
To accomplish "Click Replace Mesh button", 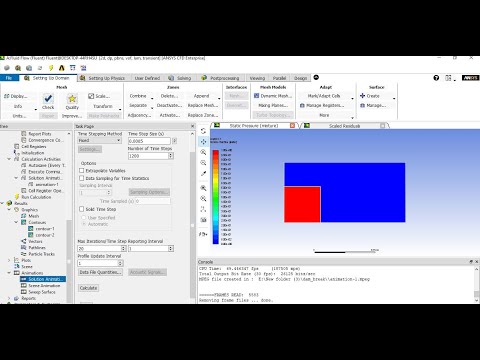I will pos(203,105).
